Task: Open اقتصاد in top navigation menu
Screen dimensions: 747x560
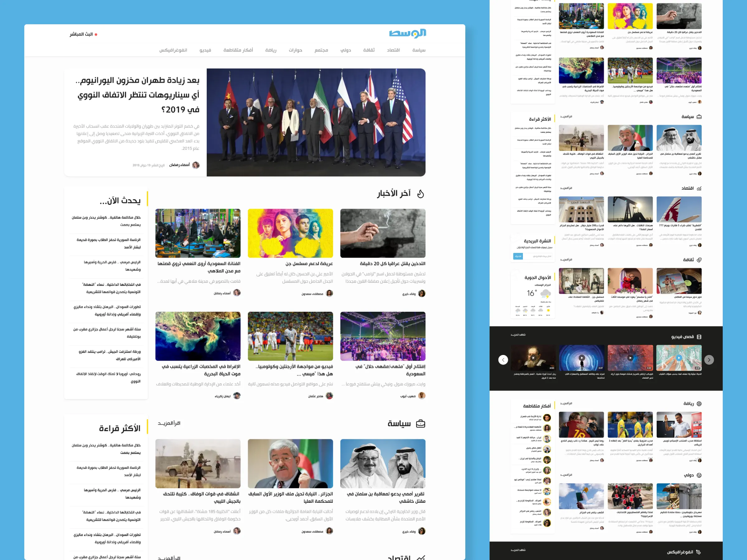Action: (x=393, y=50)
